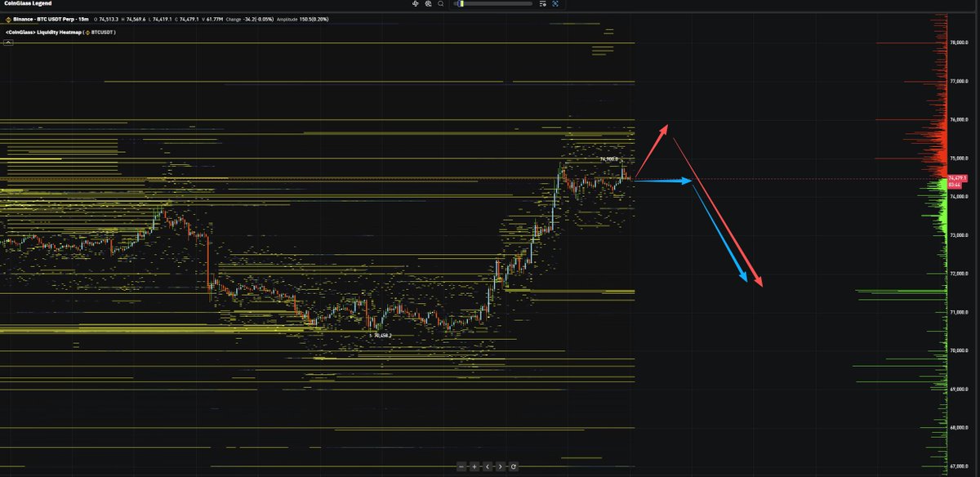
Task: Click the 78,000.0 price axis label
Action: pos(958,42)
